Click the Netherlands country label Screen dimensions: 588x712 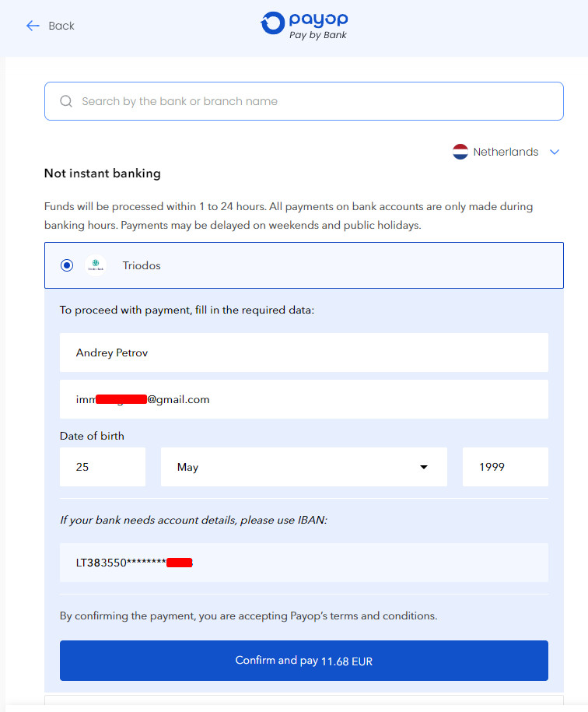pyautogui.click(x=506, y=152)
